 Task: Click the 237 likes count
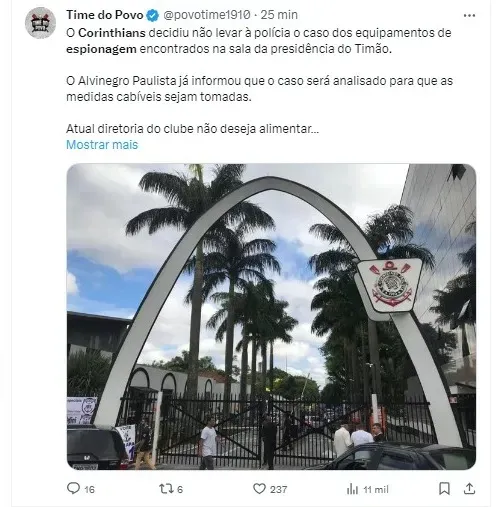click(x=278, y=489)
